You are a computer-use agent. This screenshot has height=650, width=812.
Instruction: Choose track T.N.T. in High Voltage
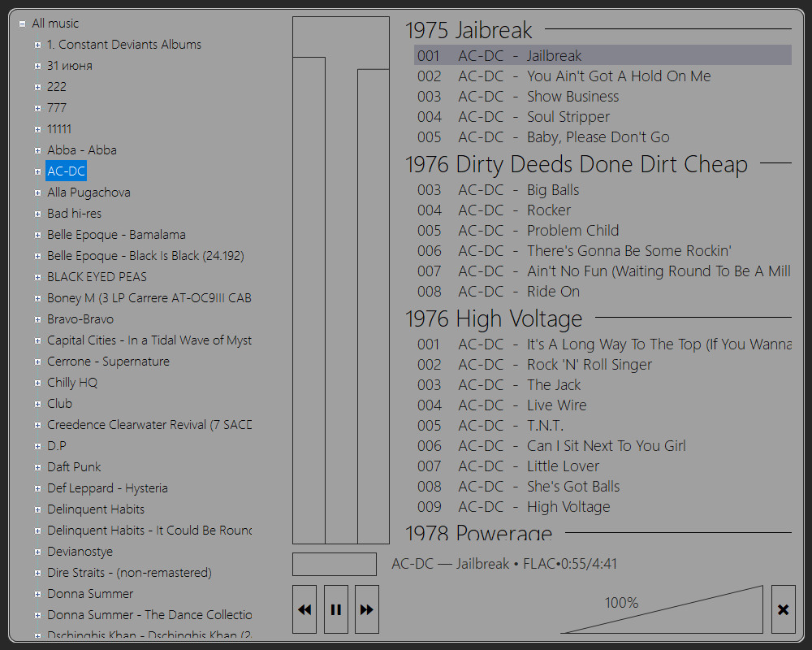545,426
